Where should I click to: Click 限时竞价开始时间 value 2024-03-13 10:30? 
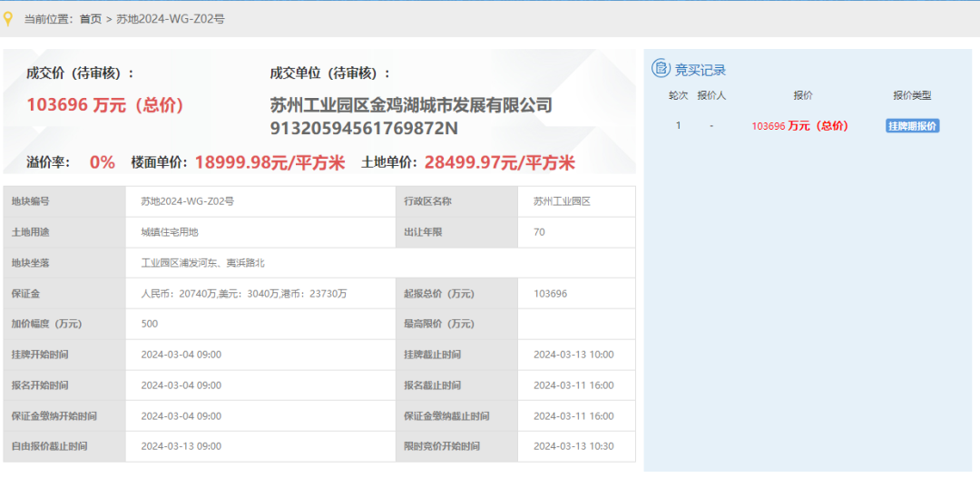573,446
